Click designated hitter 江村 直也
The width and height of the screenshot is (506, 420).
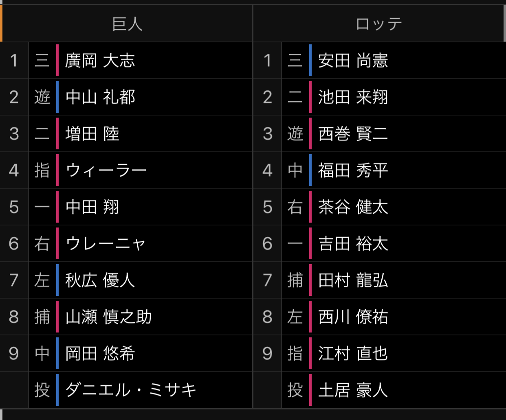pos(353,354)
